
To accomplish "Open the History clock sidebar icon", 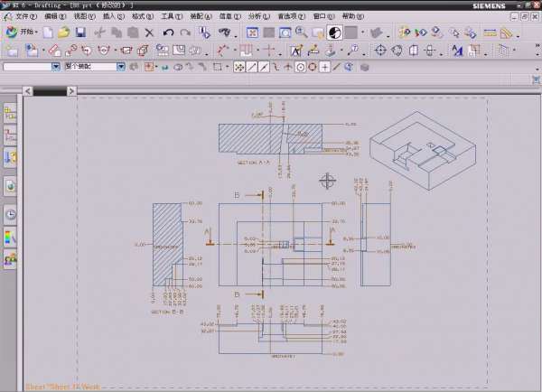I will (11, 214).
